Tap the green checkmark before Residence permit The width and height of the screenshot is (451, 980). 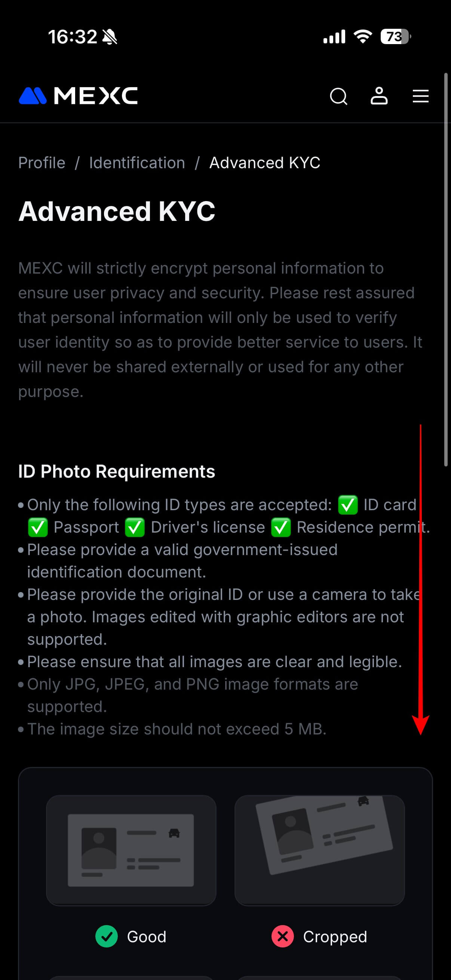pos(281,527)
